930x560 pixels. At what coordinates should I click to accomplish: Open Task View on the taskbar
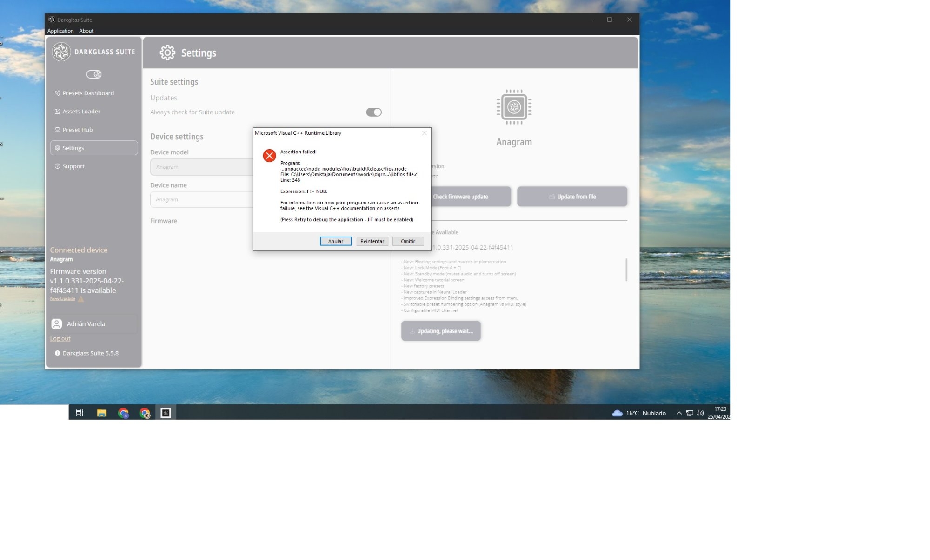tap(80, 413)
